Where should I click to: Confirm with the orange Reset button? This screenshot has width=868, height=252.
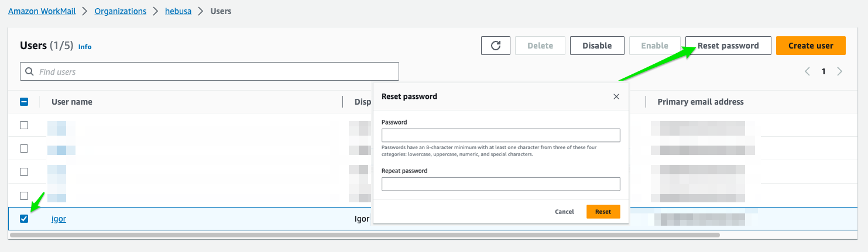coord(603,212)
